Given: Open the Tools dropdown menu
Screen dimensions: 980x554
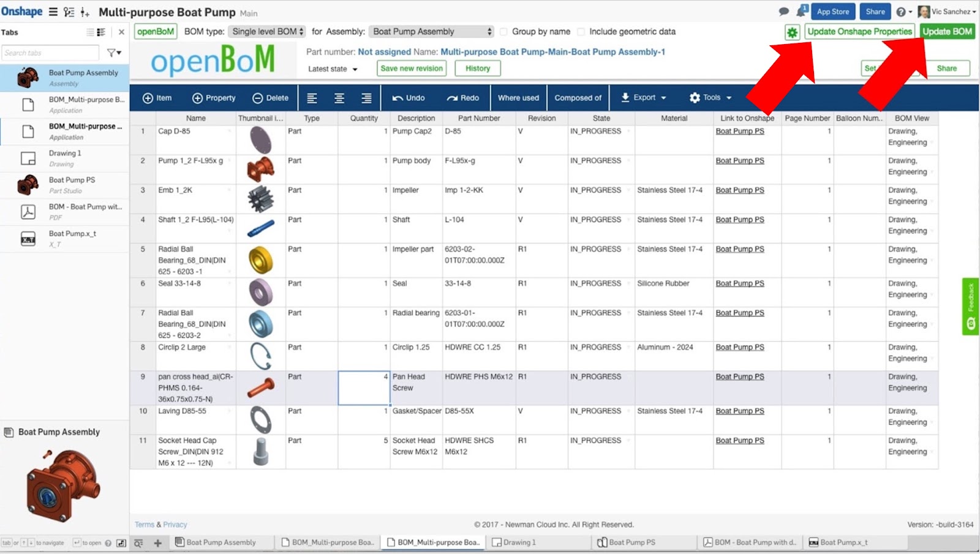Looking at the screenshot, I should pyautogui.click(x=710, y=98).
